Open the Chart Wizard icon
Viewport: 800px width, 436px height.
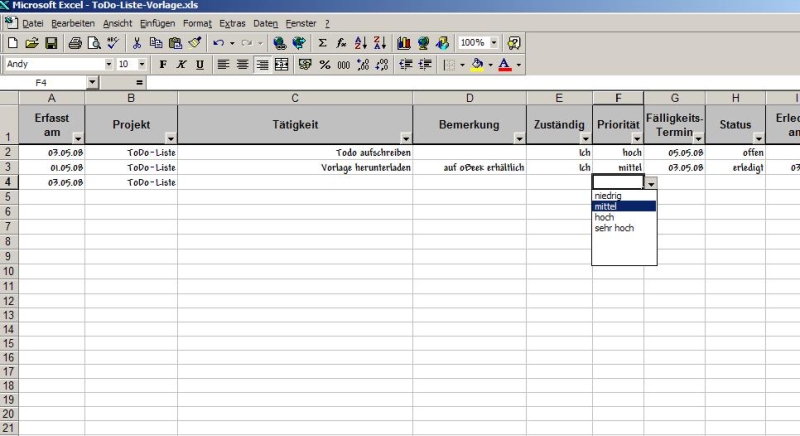(404, 43)
